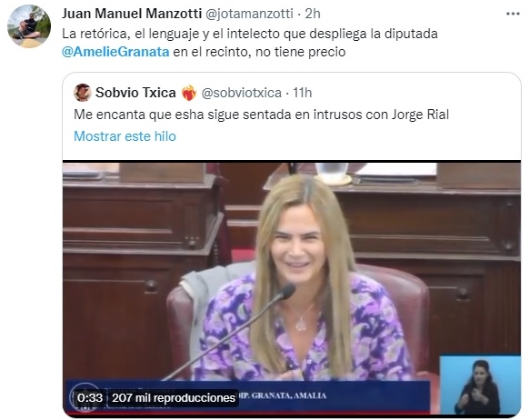Image resolution: width=529 pixels, height=420 pixels.
Task: Open Sobvio Txica's small profile picture
Action: click(x=83, y=93)
